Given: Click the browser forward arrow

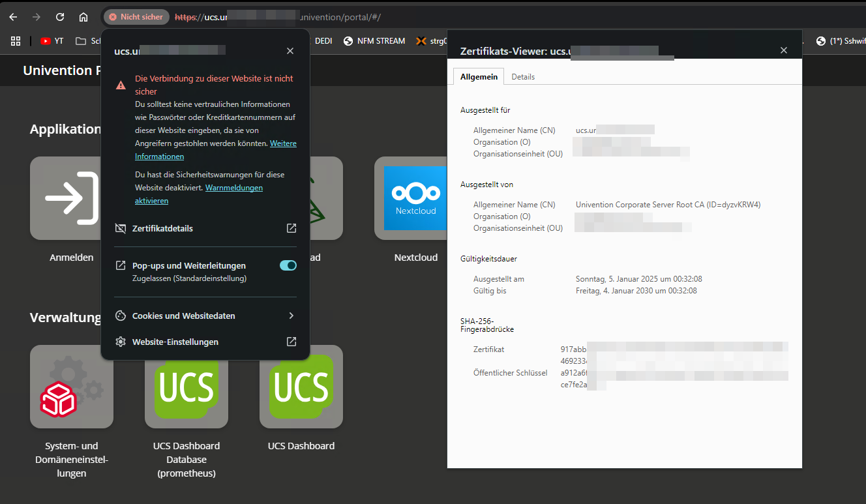Looking at the screenshot, I should pos(37,17).
